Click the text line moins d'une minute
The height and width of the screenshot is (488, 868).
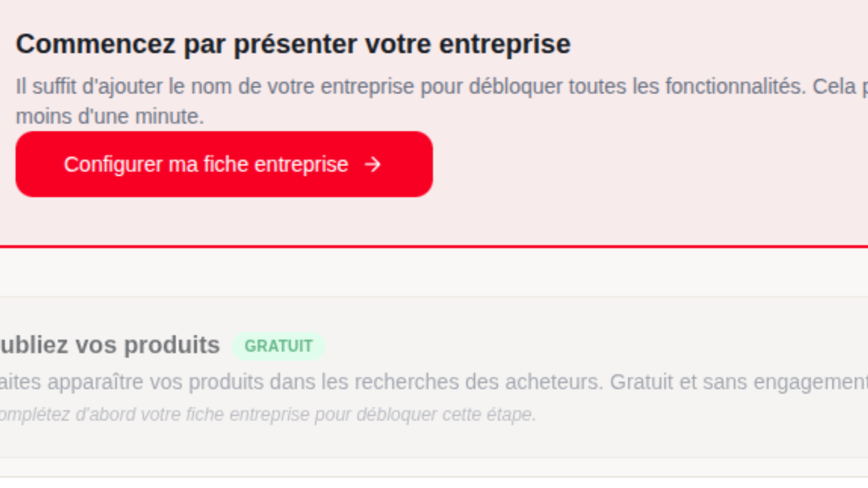(x=110, y=117)
